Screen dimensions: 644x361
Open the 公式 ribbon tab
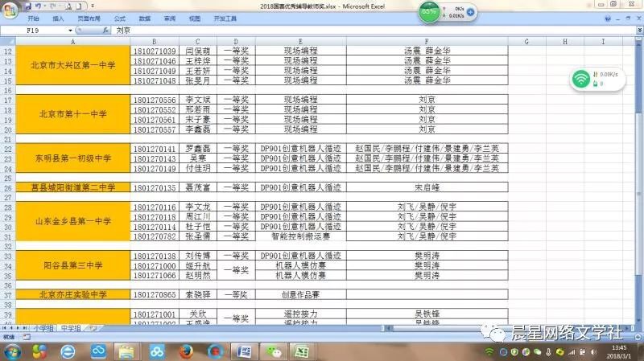coord(119,18)
